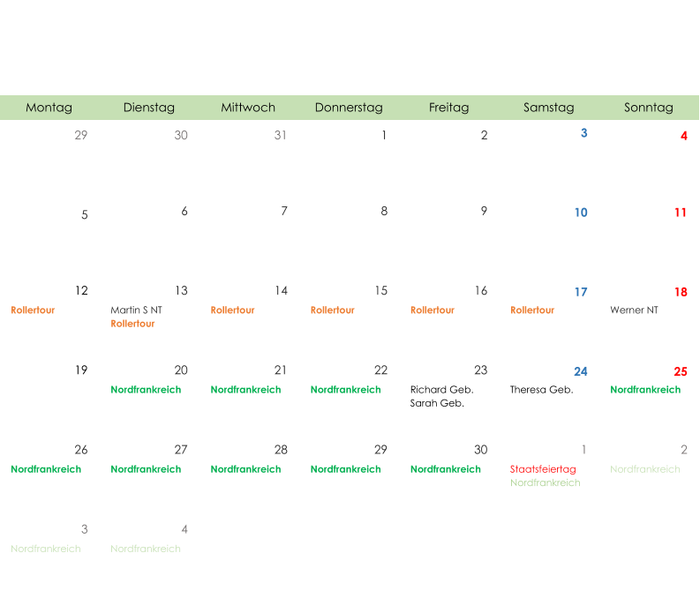The height and width of the screenshot is (598, 700).
Task: Click the blue date 10
Action: (581, 213)
